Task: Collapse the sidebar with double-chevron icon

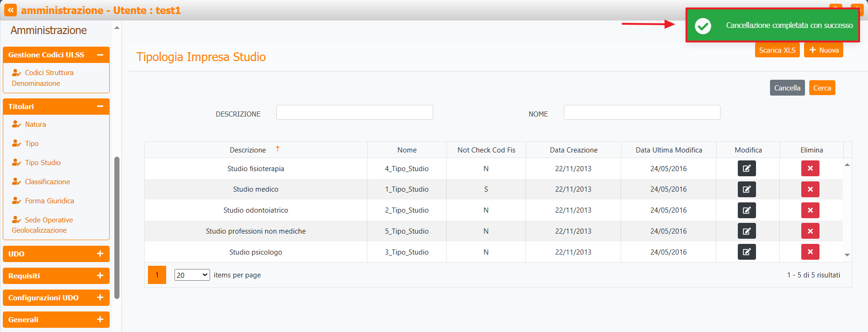Action: pos(10,10)
